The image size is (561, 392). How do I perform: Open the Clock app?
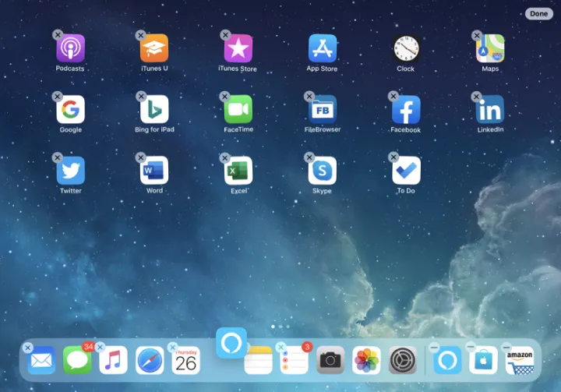pyautogui.click(x=406, y=48)
